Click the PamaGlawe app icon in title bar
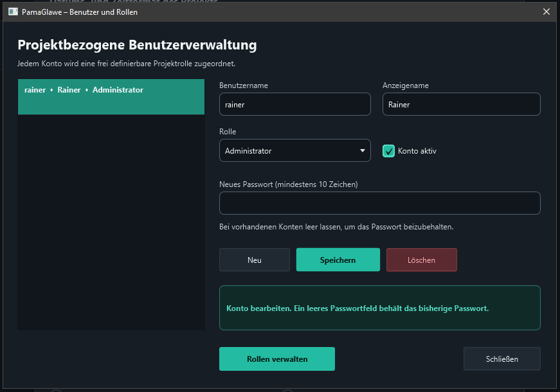560x392 pixels. (x=14, y=12)
